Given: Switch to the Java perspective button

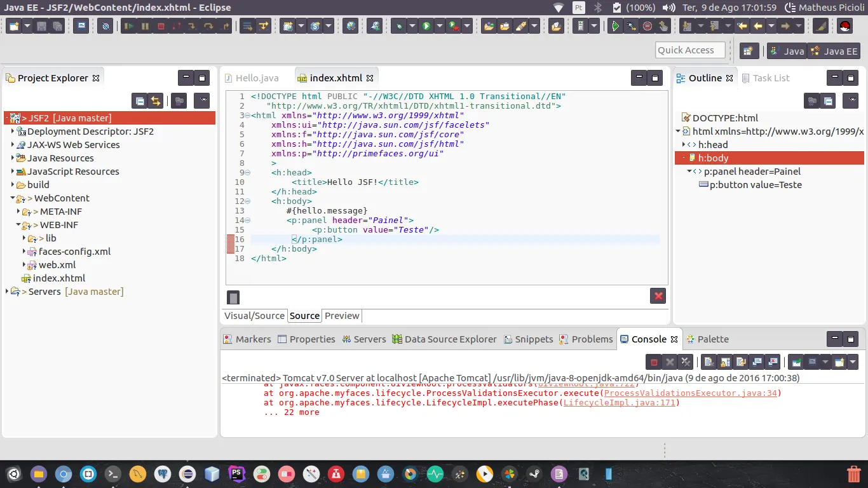Looking at the screenshot, I should click(x=787, y=51).
